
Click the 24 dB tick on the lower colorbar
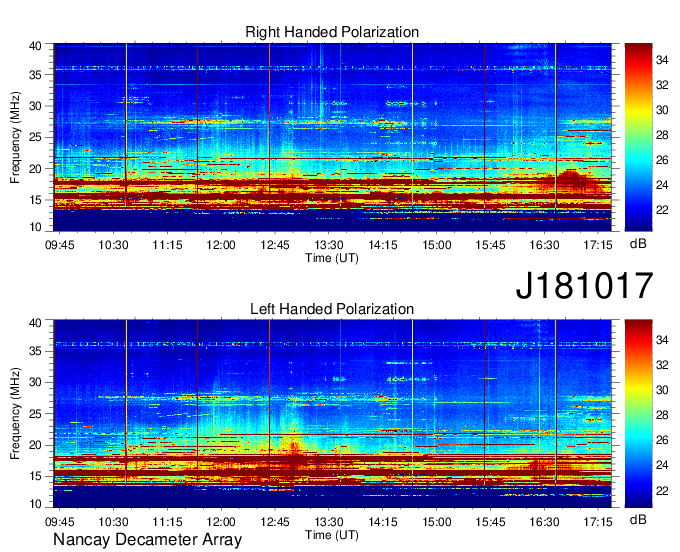pos(662,465)
